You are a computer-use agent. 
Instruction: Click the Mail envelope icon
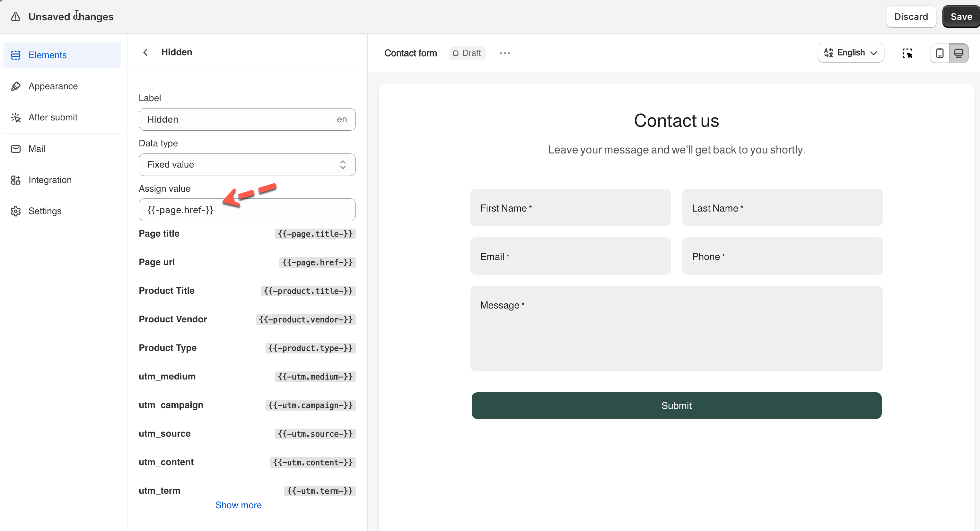point(16,149)
